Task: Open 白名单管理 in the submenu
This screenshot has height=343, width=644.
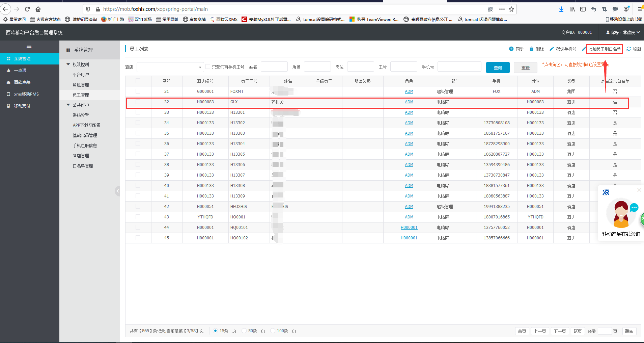Action: [x=83, y=166]
